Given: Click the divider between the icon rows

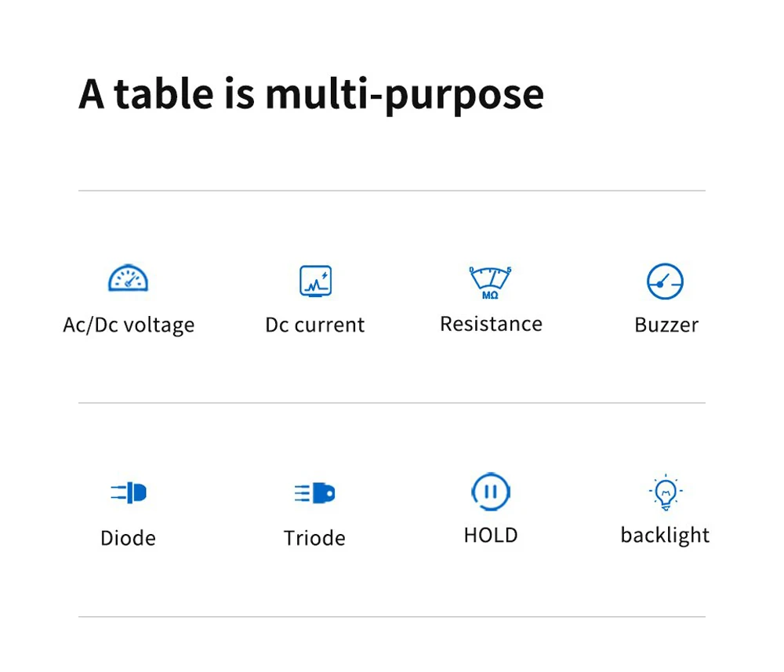Looking at the screenshot, I should tap(392, 403).
